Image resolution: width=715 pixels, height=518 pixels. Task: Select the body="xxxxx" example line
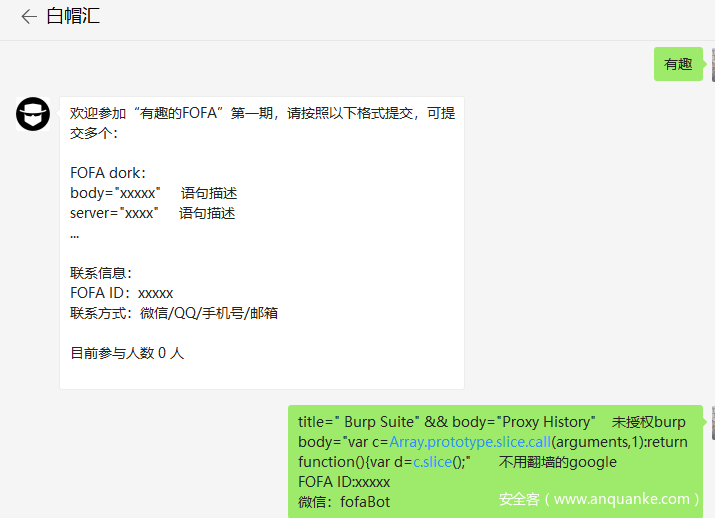pos(154,193)
